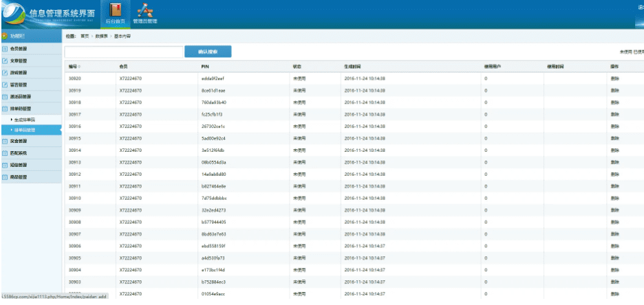The height and width of the screenshot is (305, 644).
Task: Select PIN a4d530fa73
Action: pyautogui.click(x=213, y=258)
